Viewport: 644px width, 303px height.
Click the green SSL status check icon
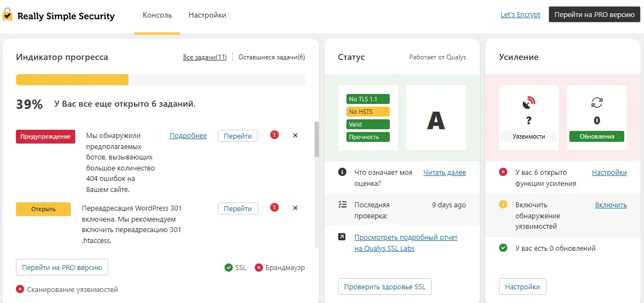228,268
